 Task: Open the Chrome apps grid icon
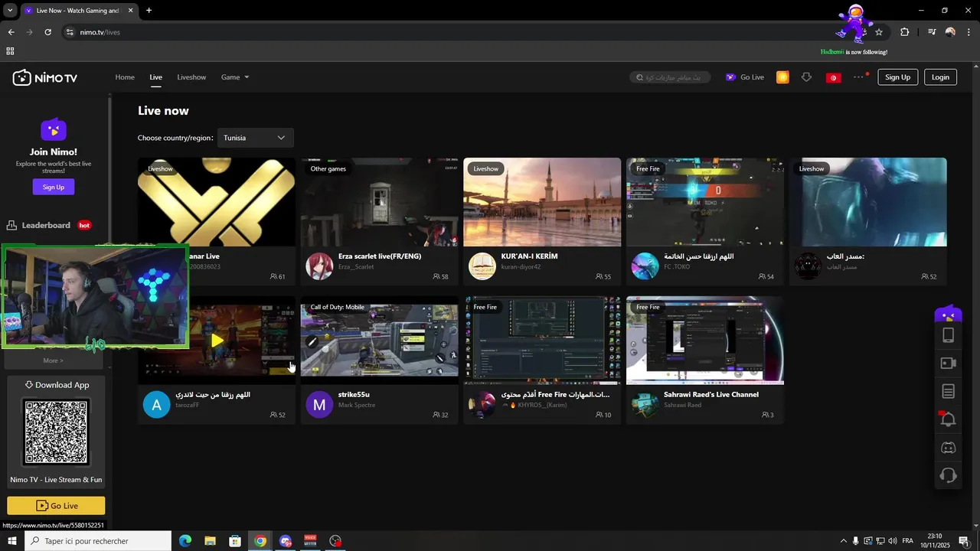[10, 51]
